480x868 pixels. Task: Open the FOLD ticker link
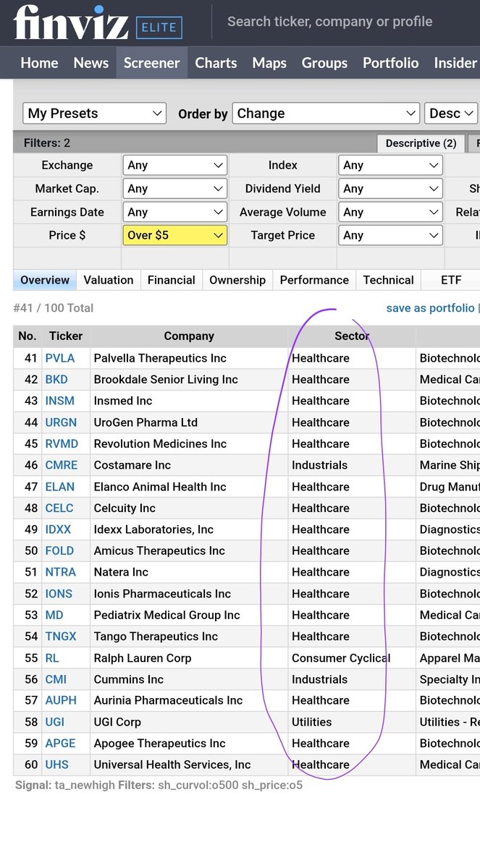59,551
